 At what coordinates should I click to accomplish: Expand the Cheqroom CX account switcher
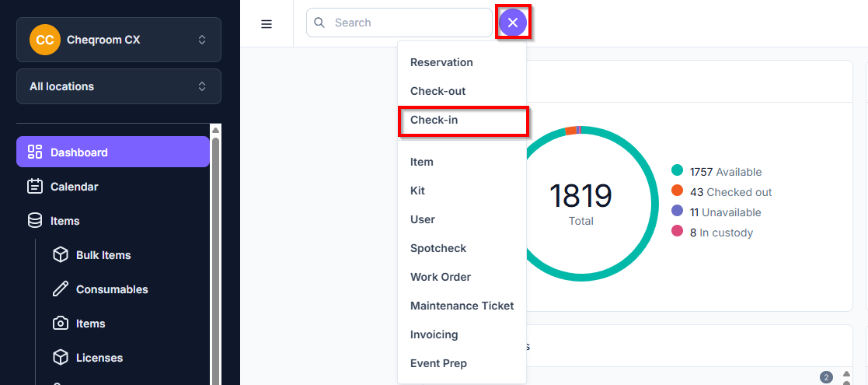[x=119, y=40]
